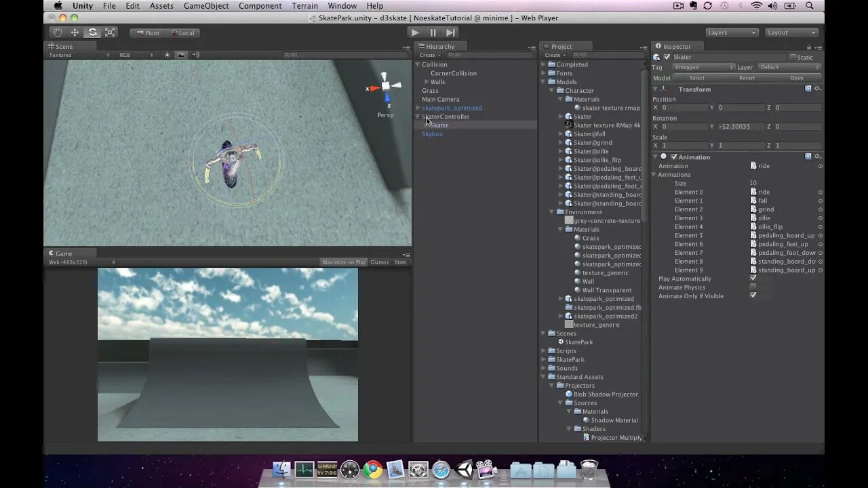Open Unity from the dock
This screenshot has width=868, height=488.
(x=464, y=469)
